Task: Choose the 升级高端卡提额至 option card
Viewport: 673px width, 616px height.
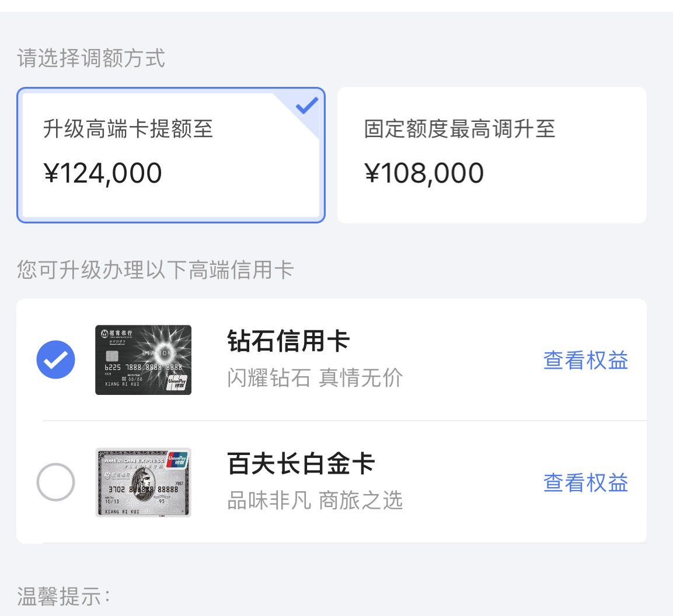Action: click(171, 155)
